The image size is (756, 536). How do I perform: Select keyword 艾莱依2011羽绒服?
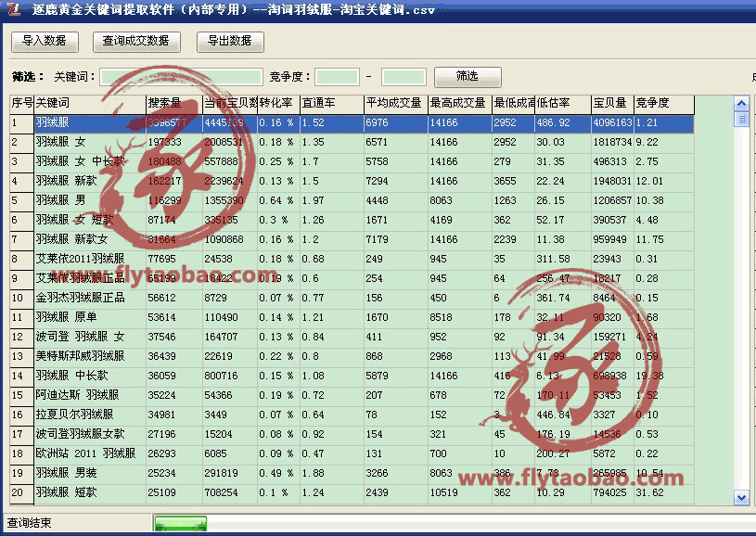(80, 259)
